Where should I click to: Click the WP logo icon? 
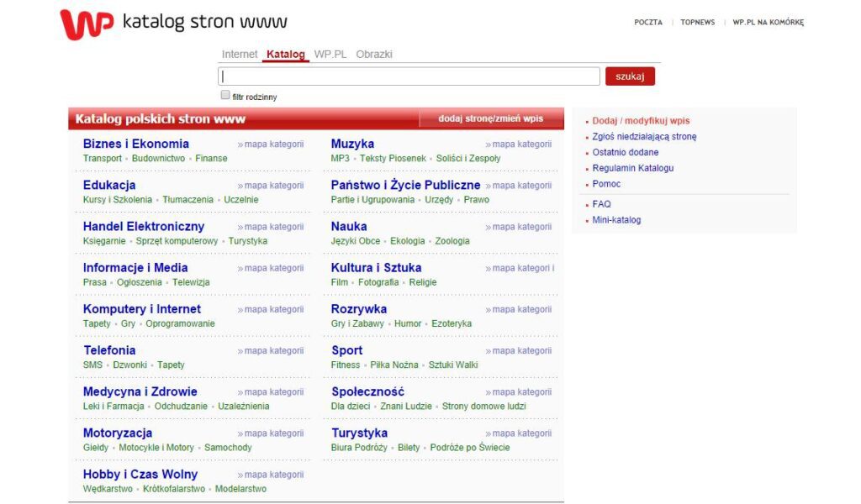[x=87, y=24]
